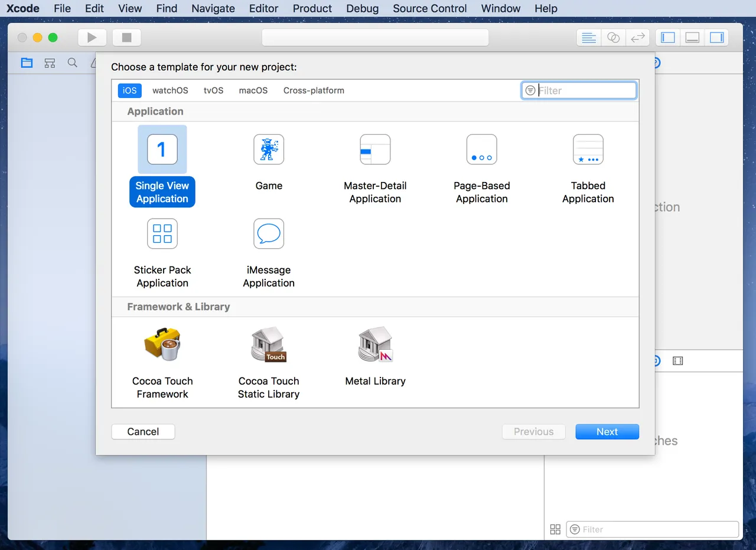Select the Tabbed Application template

point(588,168)
